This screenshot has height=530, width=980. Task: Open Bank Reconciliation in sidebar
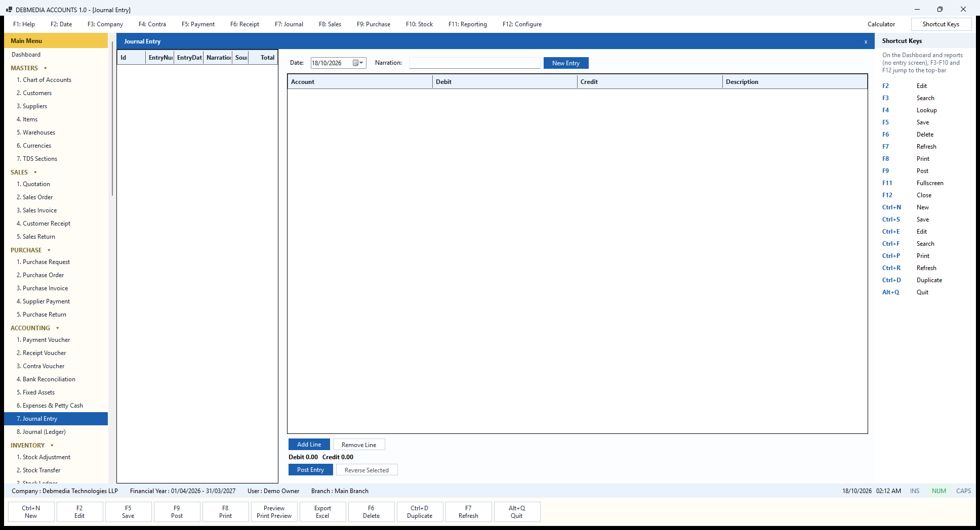pyautogui.click(x=56, y=379)
